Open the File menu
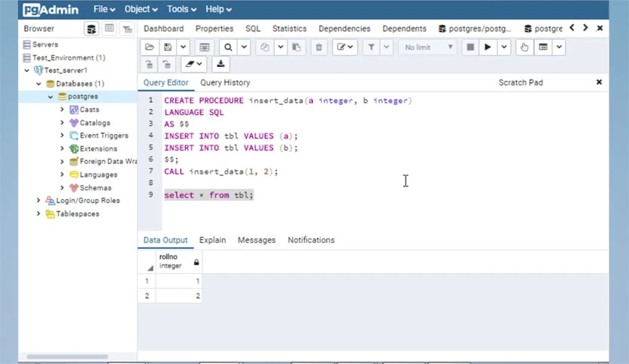The height and width of the screenshot is (364, 629). click(105, 9)
